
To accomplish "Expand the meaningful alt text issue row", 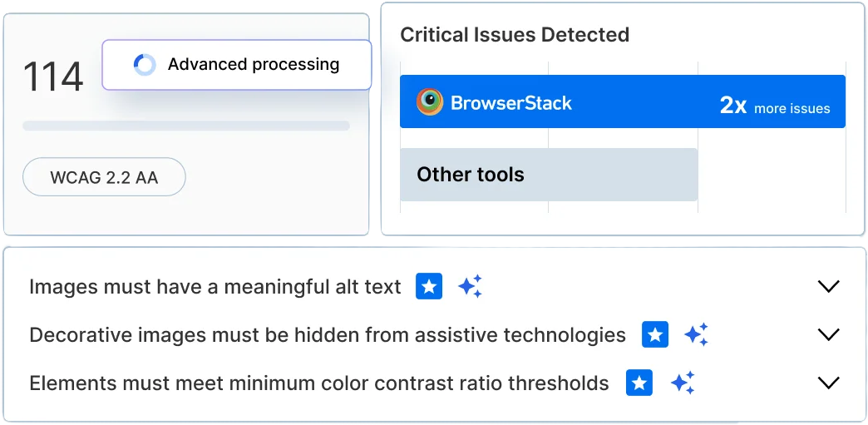I will tap(828, 287).
